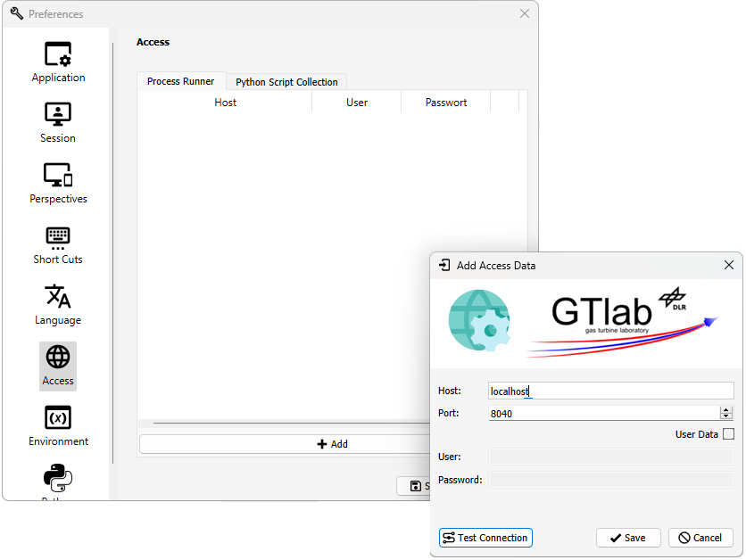Click the Test Connection button

point(485,538)
